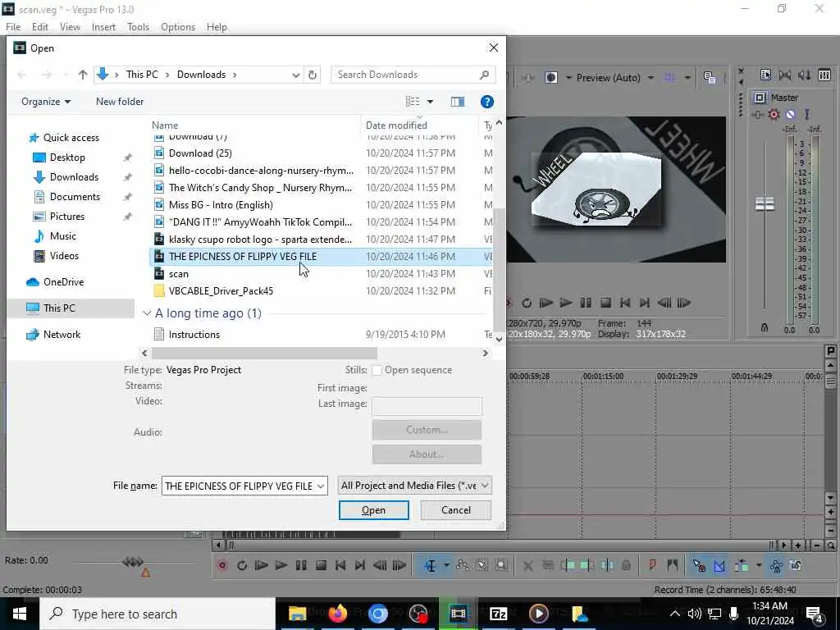Toggle Master Mute icon

click(x=790, y=114)
